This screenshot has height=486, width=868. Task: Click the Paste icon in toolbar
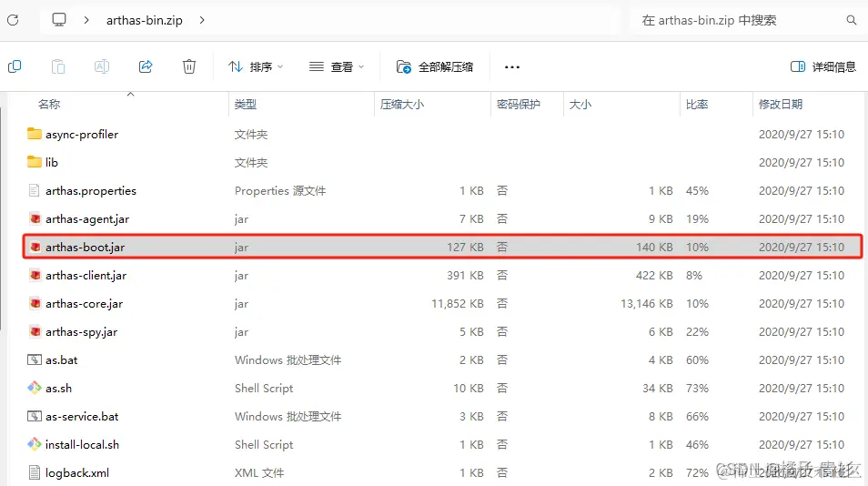(x=58, y=67)
